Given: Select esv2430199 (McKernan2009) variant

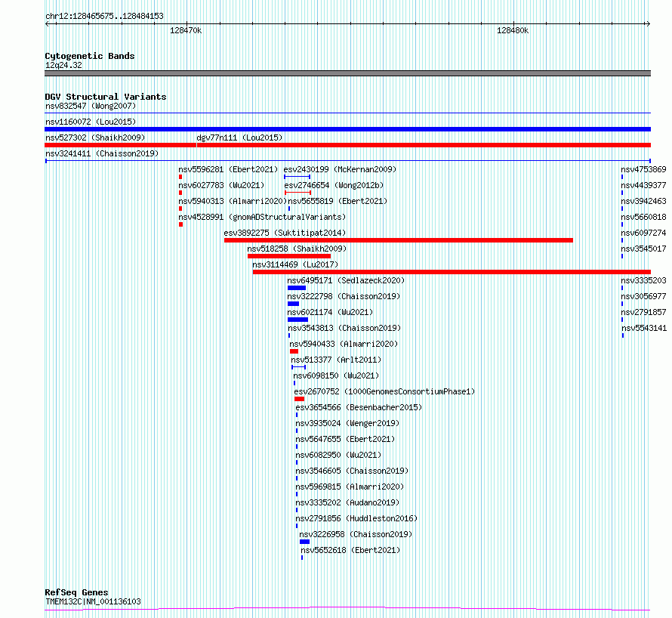Looking at the screenshot, I should (x=340, y=169).
